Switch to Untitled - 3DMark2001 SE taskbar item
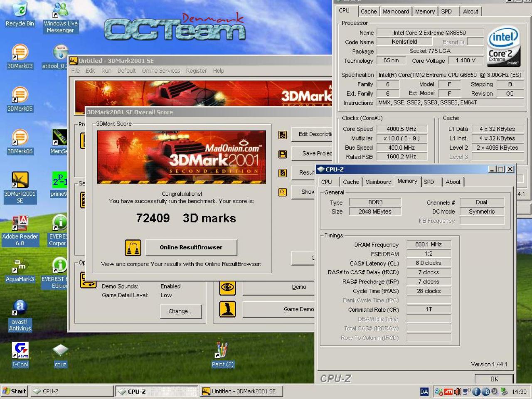This screenshot has height=399, width=532. point(241,391)
